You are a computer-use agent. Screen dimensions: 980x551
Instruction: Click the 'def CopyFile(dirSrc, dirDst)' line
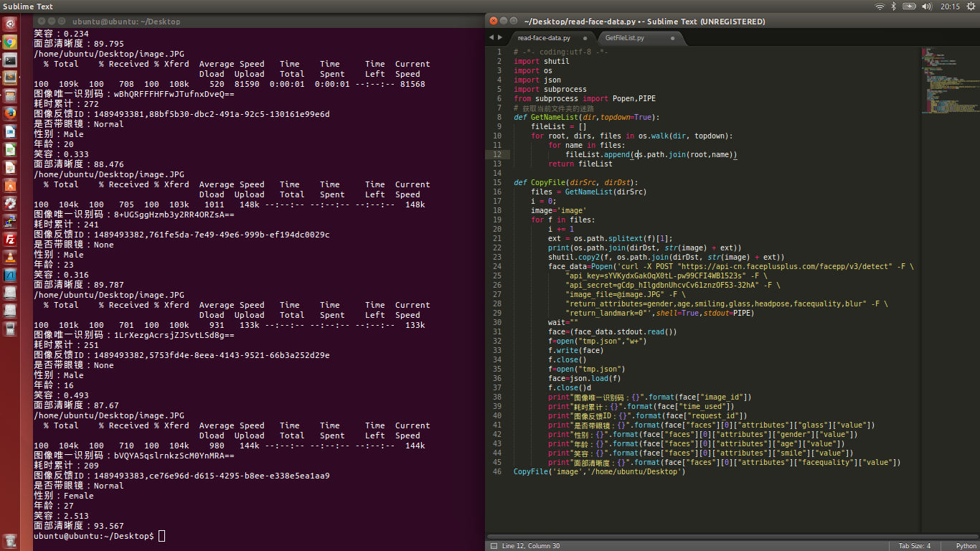[575, 182]
